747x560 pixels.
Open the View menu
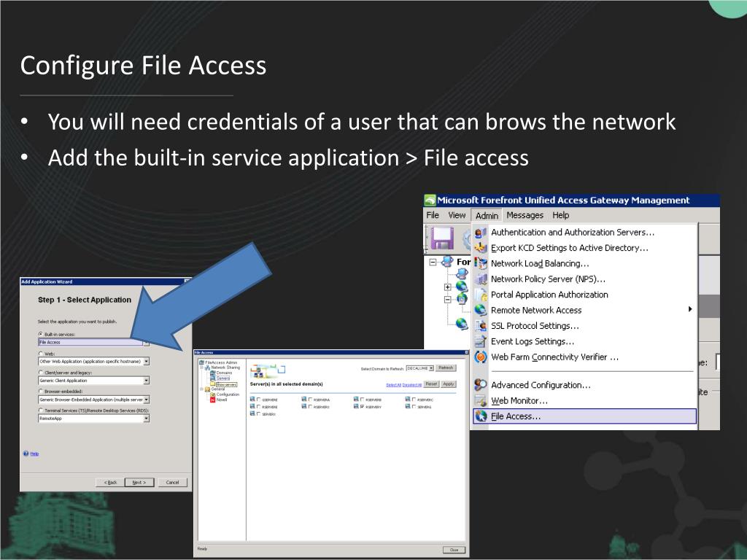pos(457,215)
